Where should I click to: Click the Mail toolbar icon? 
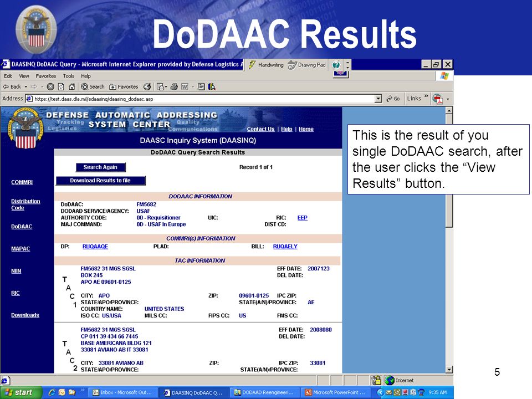tap(161, 87)
